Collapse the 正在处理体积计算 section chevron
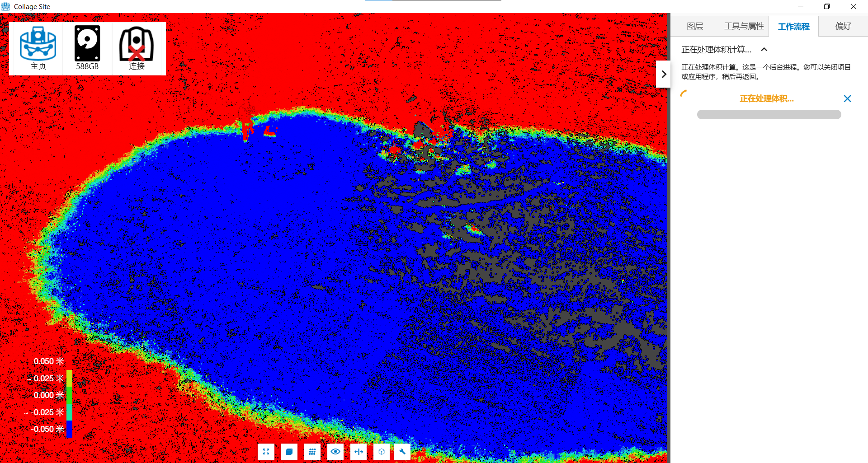868x463 pixels. (764, 49)
